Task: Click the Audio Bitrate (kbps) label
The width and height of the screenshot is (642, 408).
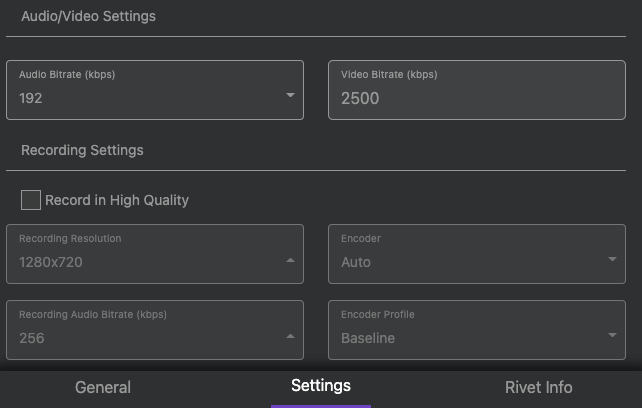Action: [x=67, y=75]
